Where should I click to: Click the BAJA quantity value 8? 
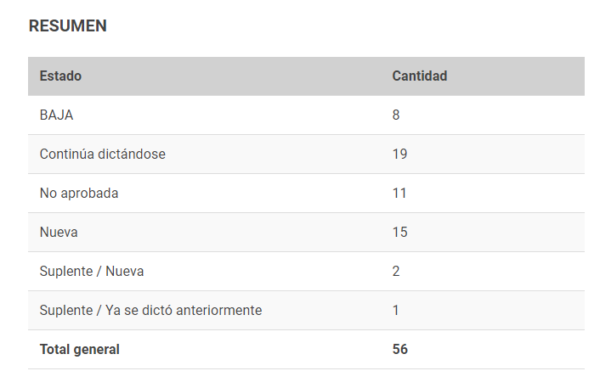point(396,115)
